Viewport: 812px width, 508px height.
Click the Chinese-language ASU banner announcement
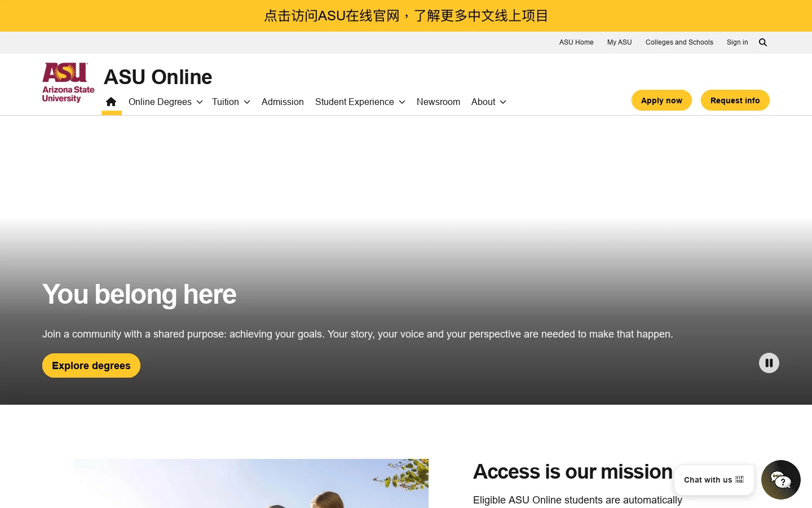(406, 16)
